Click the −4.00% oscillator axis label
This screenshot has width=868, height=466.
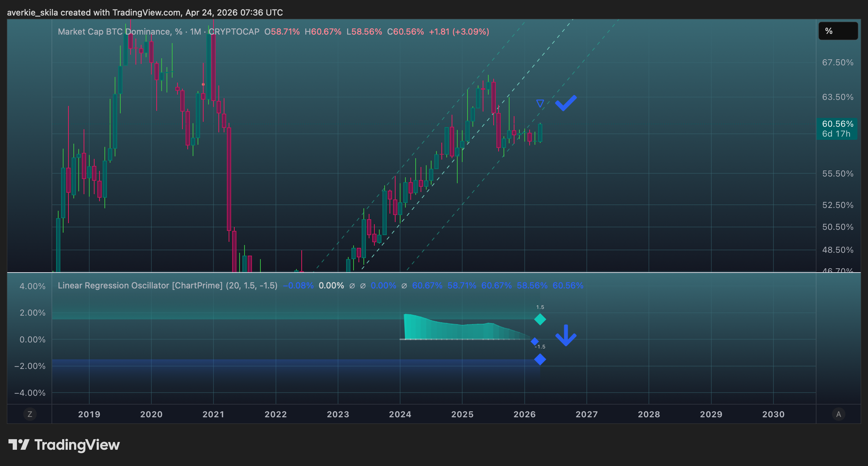pos(30,393)
